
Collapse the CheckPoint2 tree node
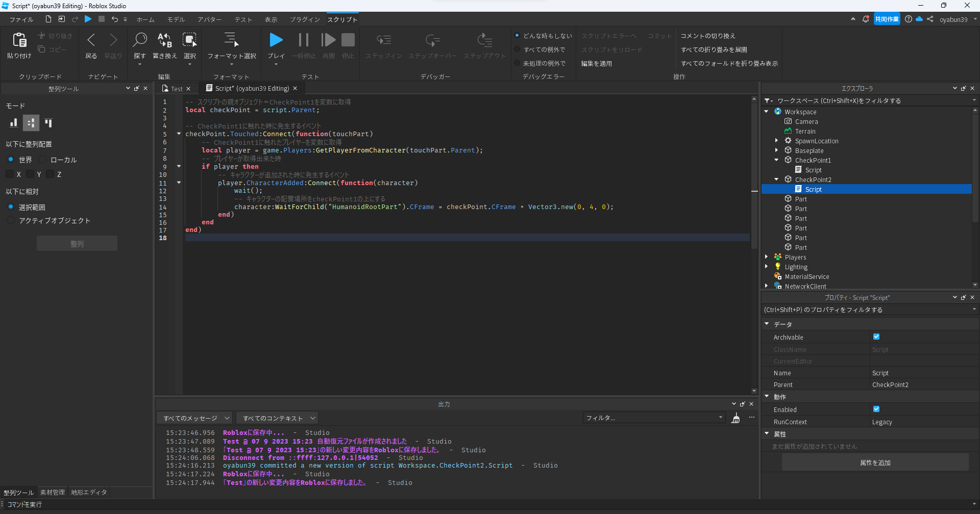[x=777, y=179]
